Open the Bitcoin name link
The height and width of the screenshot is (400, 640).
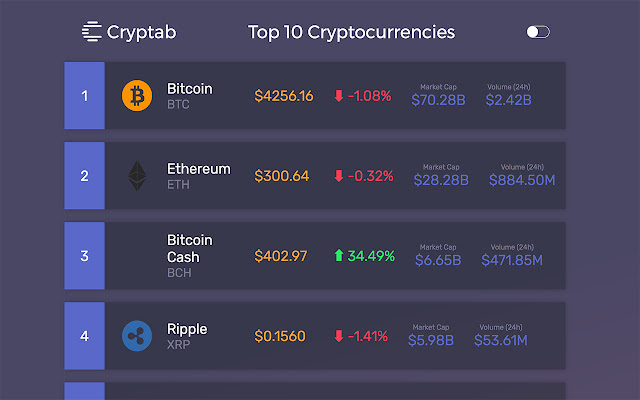pyautogui.click(x=189, y=89)
